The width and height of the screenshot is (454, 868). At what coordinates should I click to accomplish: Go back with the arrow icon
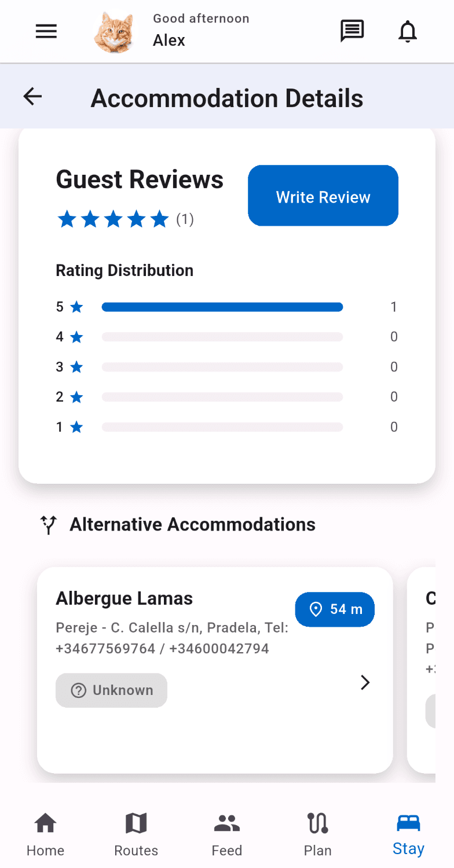click(x=33, y=97)
